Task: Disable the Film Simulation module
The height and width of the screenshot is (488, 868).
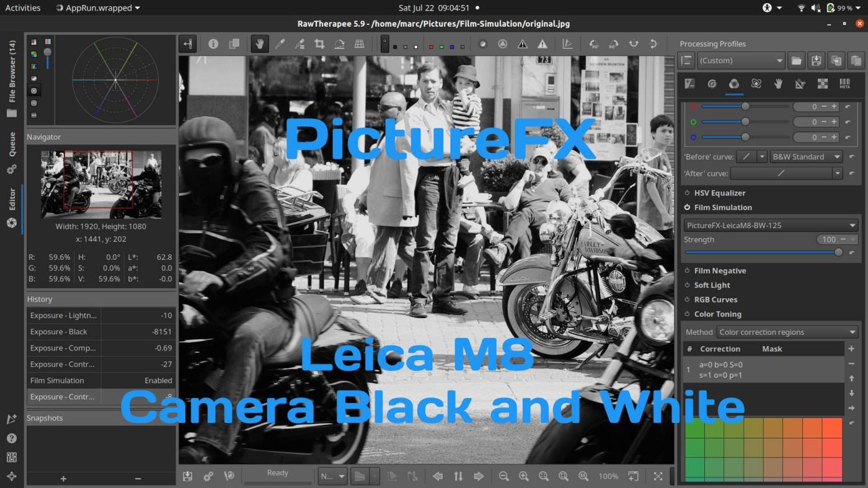Action: pos(687,207)
